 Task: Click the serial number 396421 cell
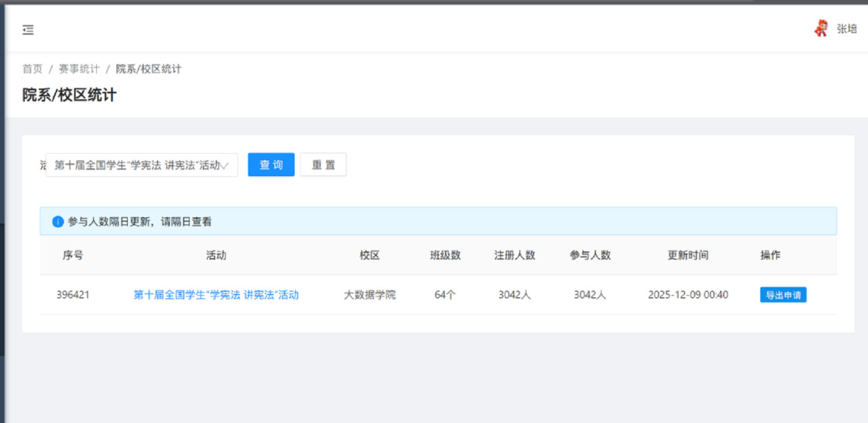click(73, 295)
